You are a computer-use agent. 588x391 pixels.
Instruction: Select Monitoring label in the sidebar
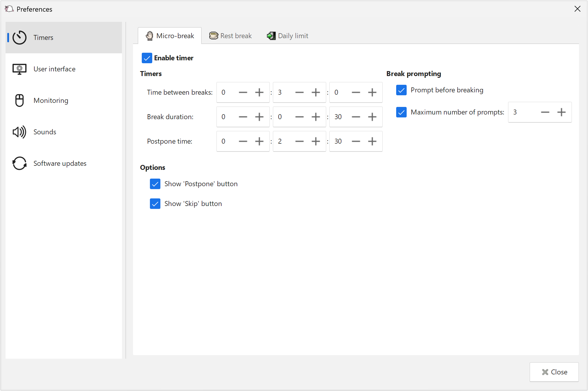coord(51,101)
